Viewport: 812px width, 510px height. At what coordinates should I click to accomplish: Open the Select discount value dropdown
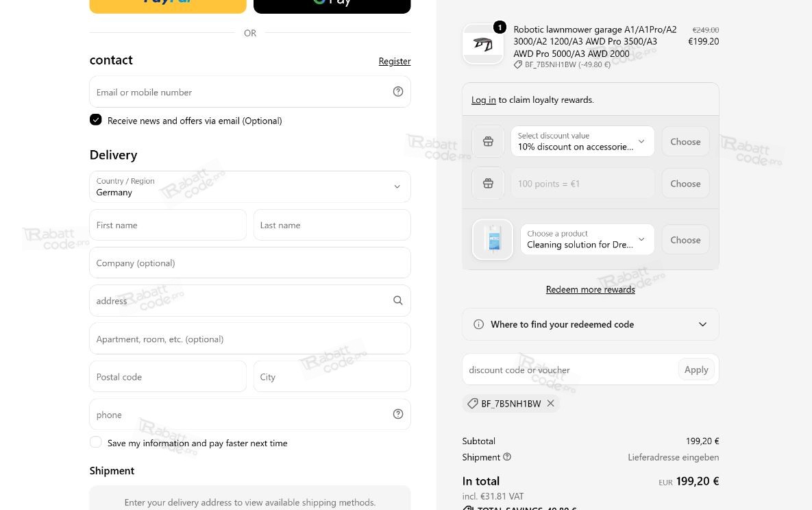pyautogui.click(x=582, y=141)
